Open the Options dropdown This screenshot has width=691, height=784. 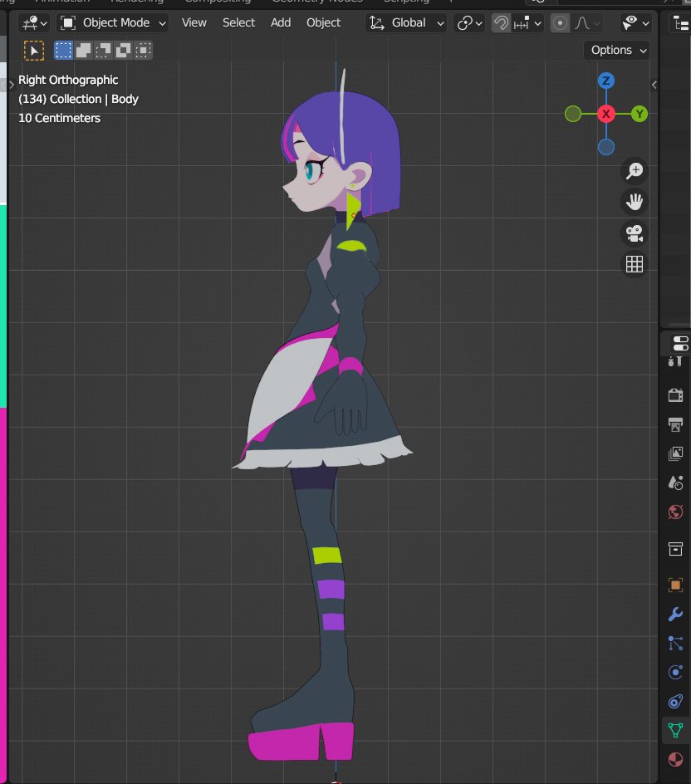tap(618, 50)
